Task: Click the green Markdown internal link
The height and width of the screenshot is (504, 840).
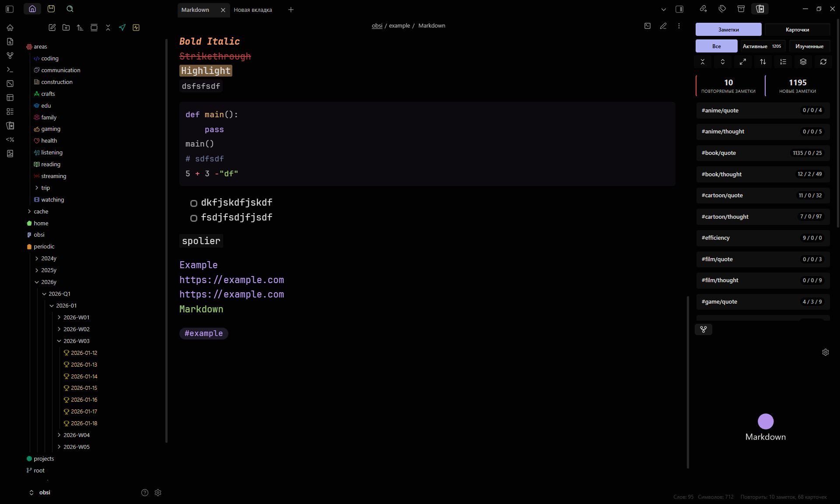Action: pos(201,309)
